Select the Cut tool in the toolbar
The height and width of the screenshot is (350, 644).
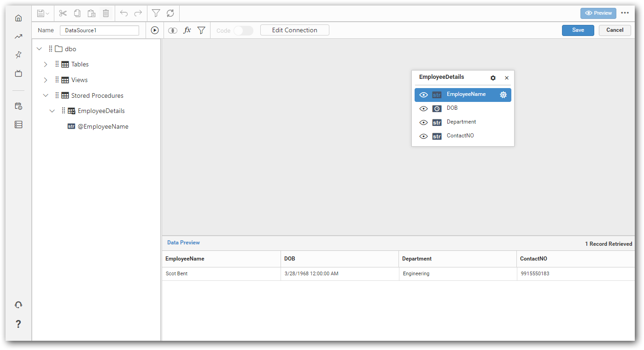[63, 13]
